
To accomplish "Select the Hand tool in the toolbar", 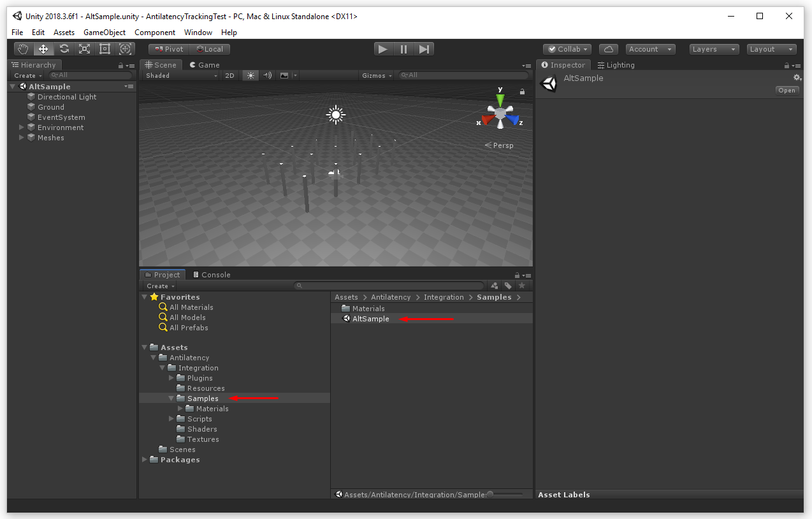I will pos(24,49).
